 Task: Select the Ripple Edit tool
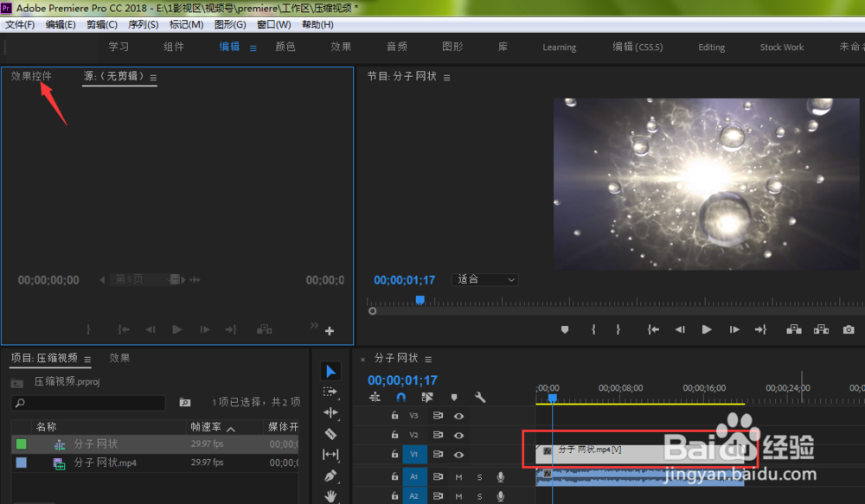pyautogui.click(x=330, y=412)
